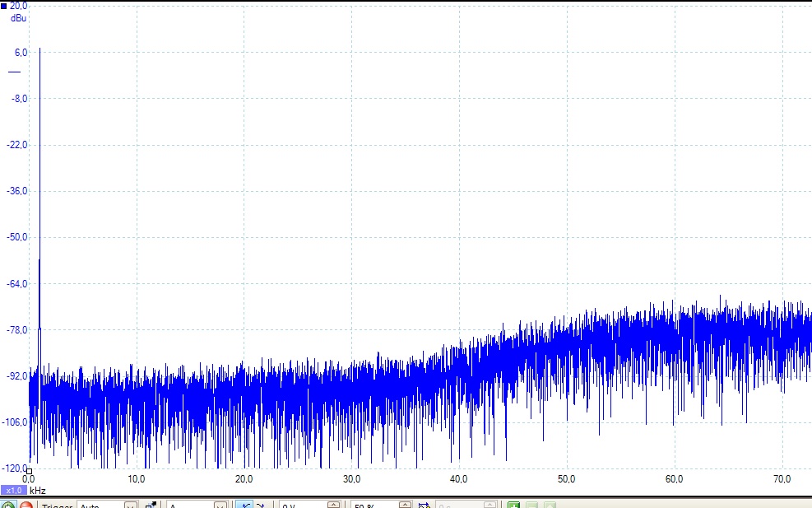The image size is (812, 508).
Task: Click the 30,0 frequency axis label
Action: coord(351,479)
